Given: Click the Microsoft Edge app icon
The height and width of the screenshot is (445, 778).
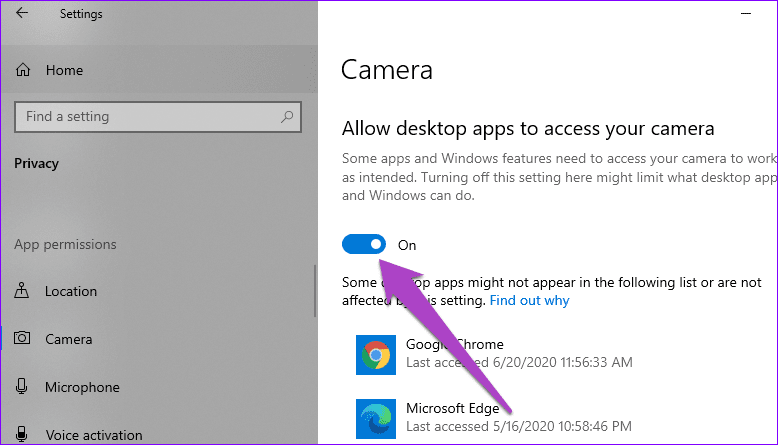Looking at the screenshot, I should coord(376,419).
